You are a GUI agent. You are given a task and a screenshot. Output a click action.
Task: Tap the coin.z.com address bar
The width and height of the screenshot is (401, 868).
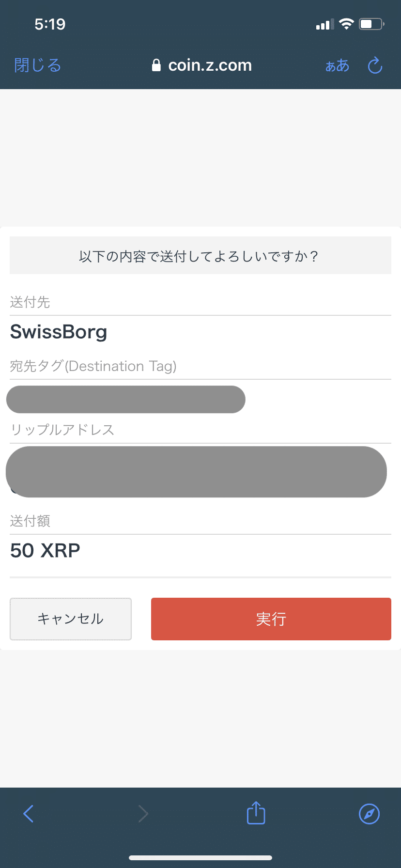[209, 65]
